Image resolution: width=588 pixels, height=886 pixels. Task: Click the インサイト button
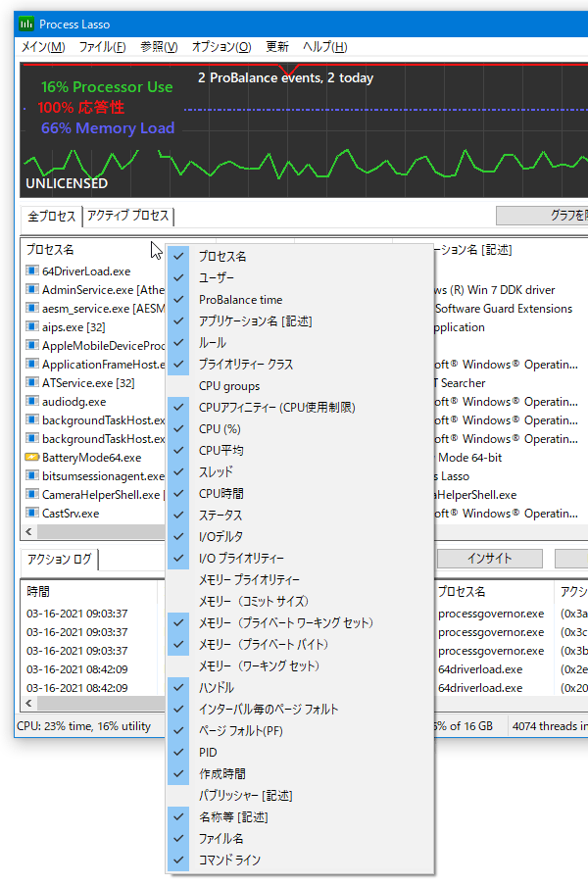(x=489, y=559)
